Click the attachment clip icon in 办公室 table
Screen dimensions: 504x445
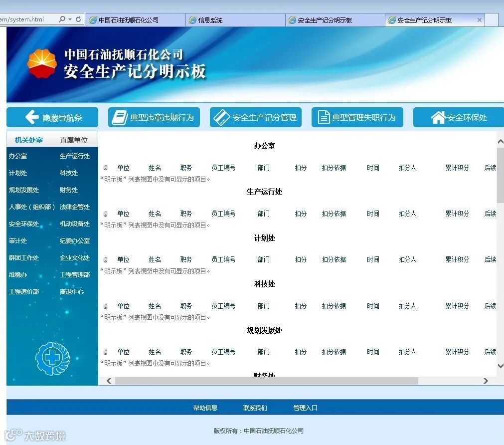[x=105, y=168]
